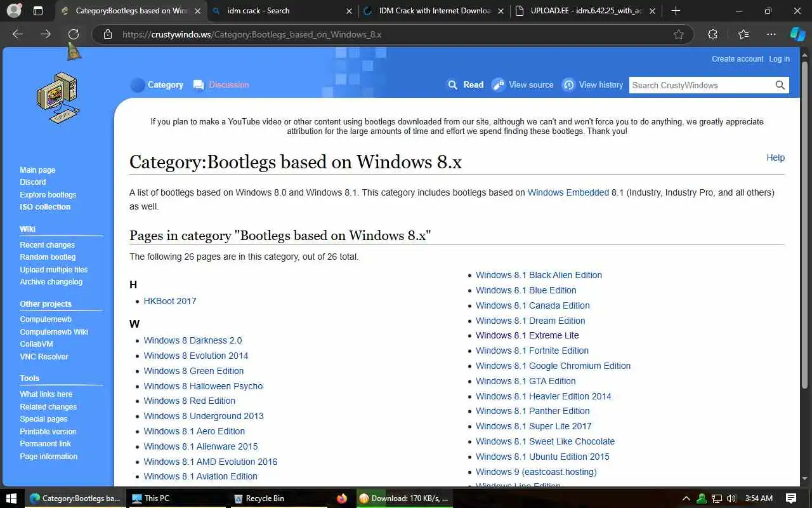The height and width of the screenshot is (508, 812).
Task: Click the browser forward arrow
Action: [x=46, y=34]
